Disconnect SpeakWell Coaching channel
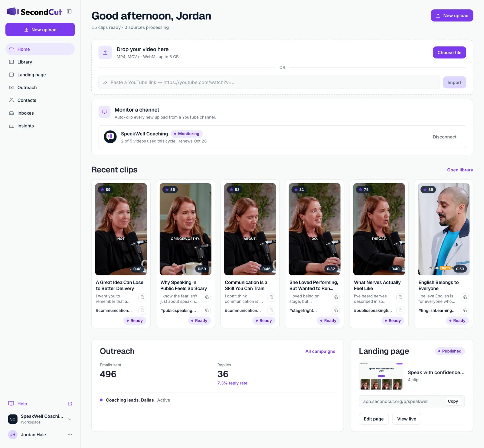 tap(444, 137)
